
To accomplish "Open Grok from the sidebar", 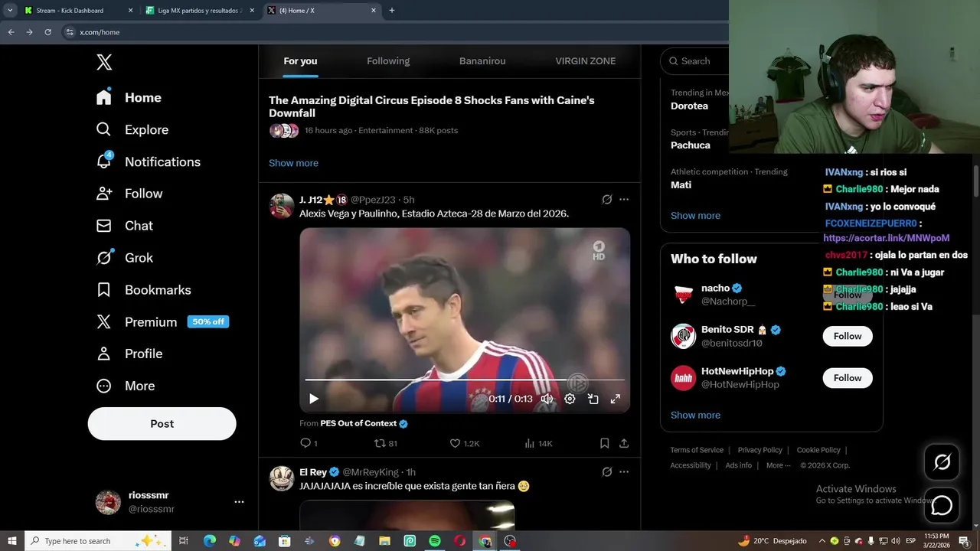I will coord(124,258).
